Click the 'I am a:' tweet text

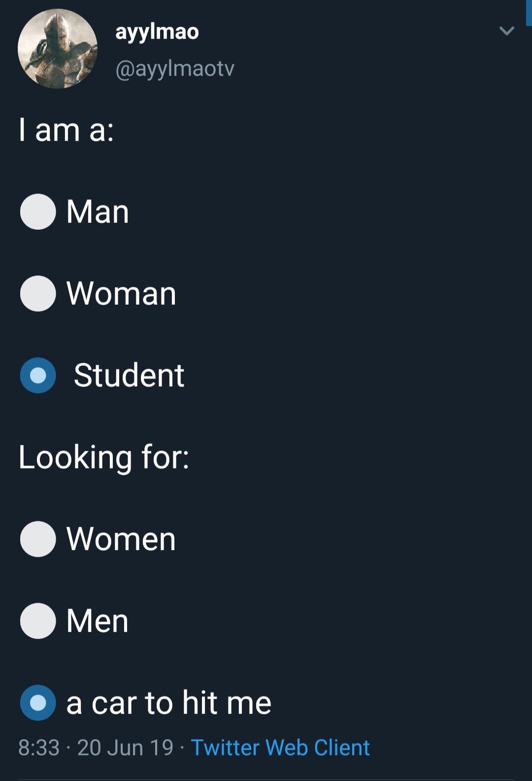tap(66, 130)
